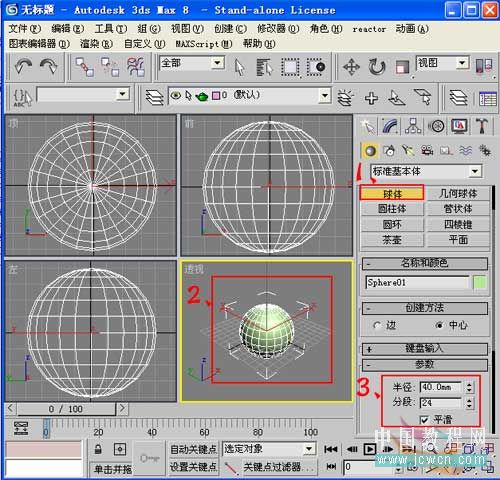Select the 中心 creation method radio
Image resolution: width=500 pixels, height=480 pixels.
440,325
